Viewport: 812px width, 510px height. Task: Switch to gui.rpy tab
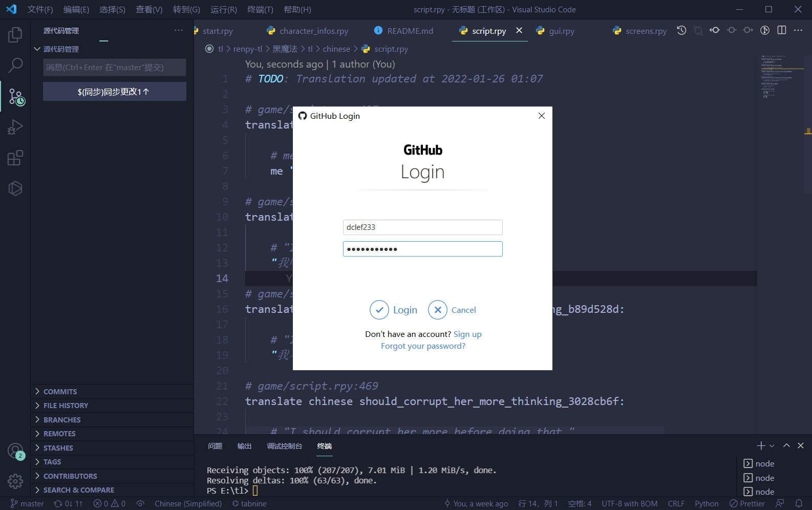tap(555, 31)
